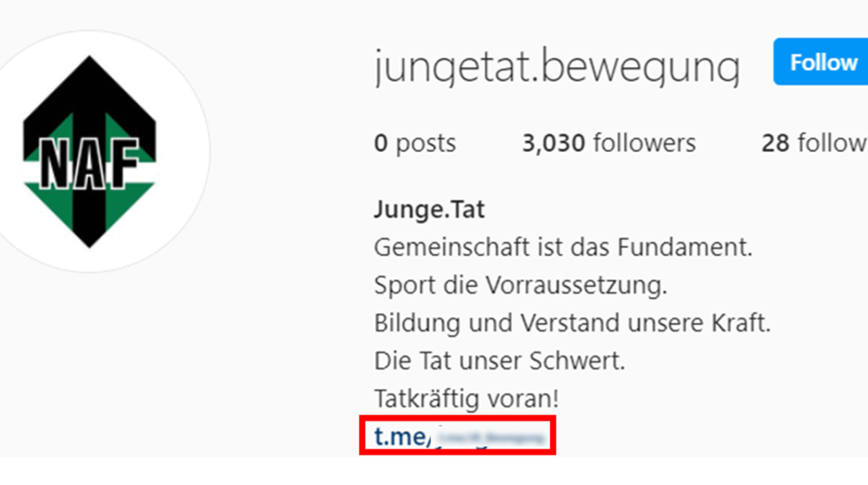
Task: View the 28 following list
Action: point(814,143)
